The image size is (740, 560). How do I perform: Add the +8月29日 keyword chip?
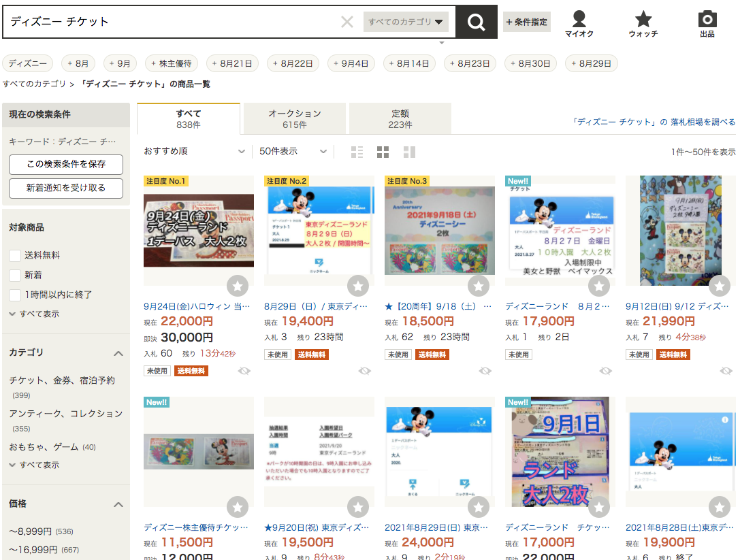592,63
